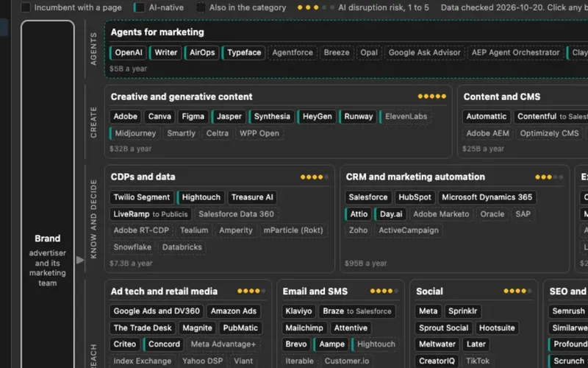Select the Attio chip
Screen dimensions: 588x368
pos(358,214)
